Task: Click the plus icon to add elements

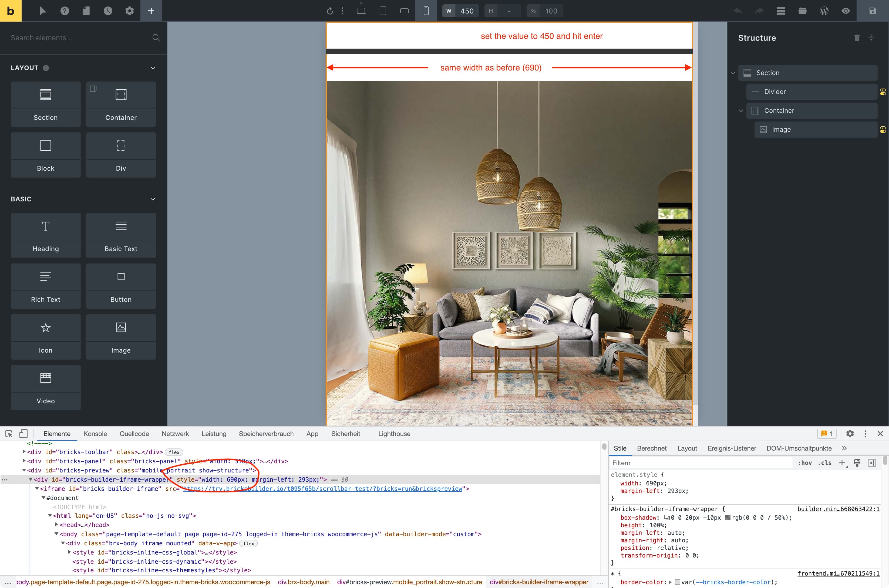Action: 151,11
